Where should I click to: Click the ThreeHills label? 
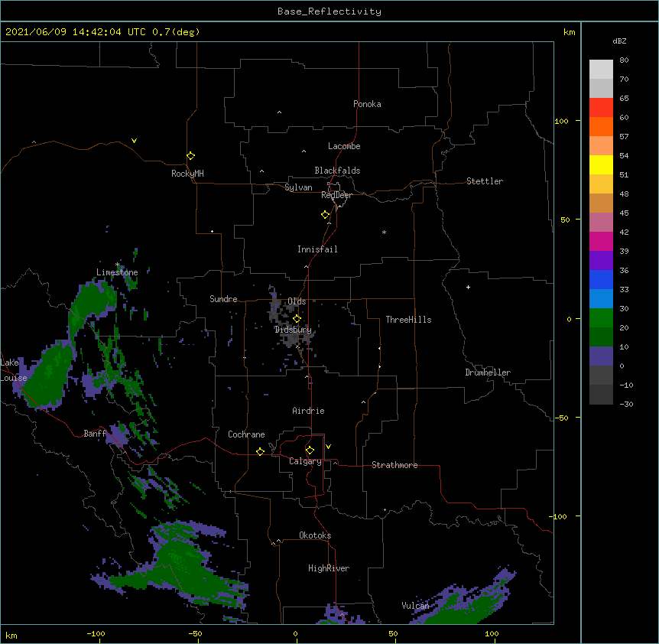point(408,320)
